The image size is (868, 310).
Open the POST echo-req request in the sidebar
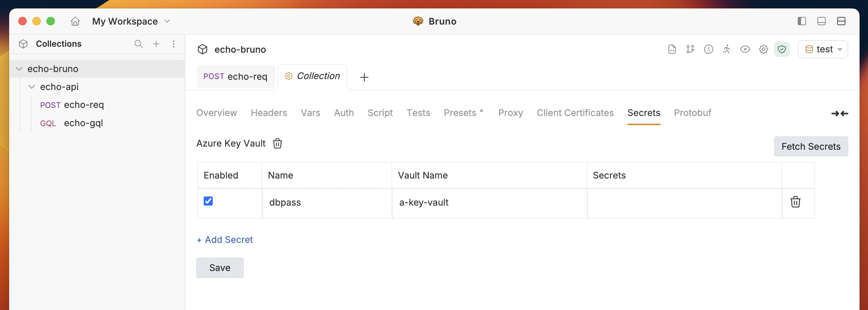72,105
